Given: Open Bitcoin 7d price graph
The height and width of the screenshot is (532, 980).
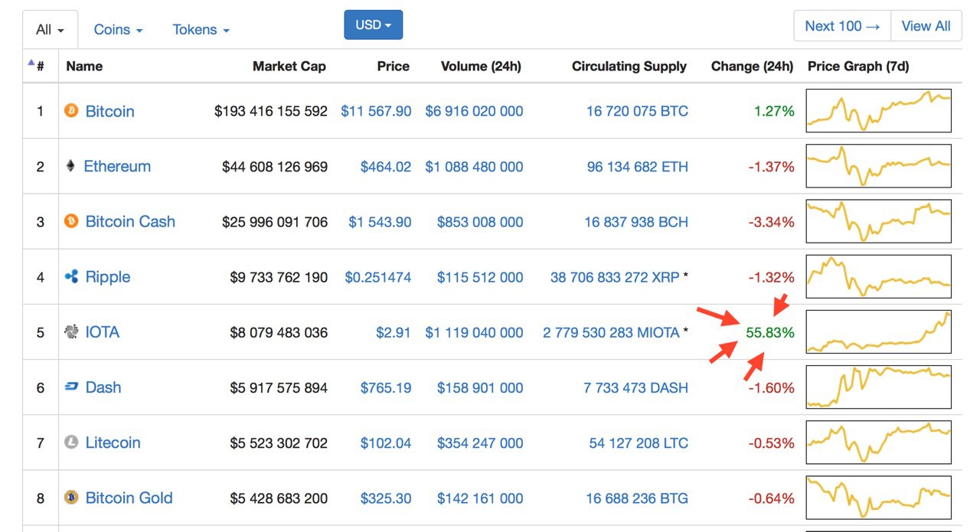Looking at the screenshot, I should click(x=878, y=111).
